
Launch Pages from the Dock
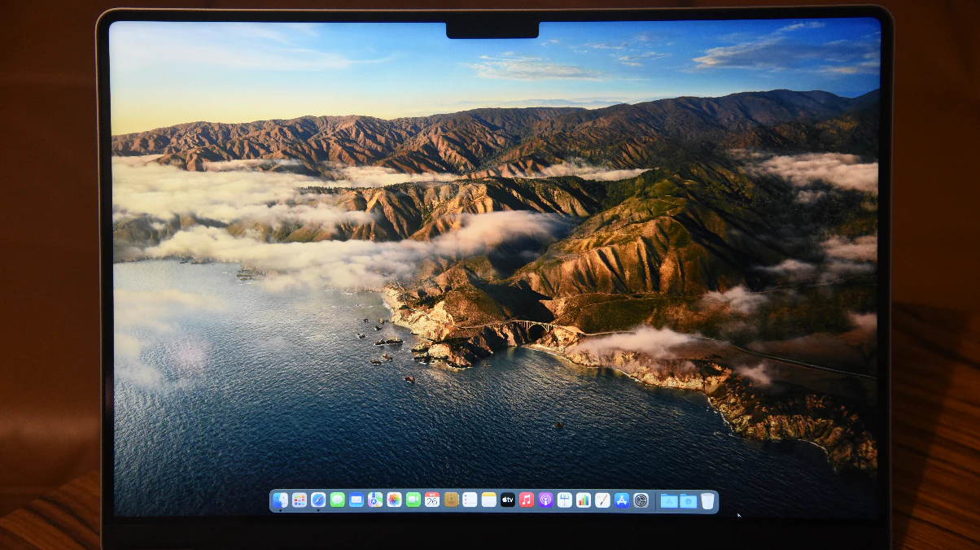point(602,500)
